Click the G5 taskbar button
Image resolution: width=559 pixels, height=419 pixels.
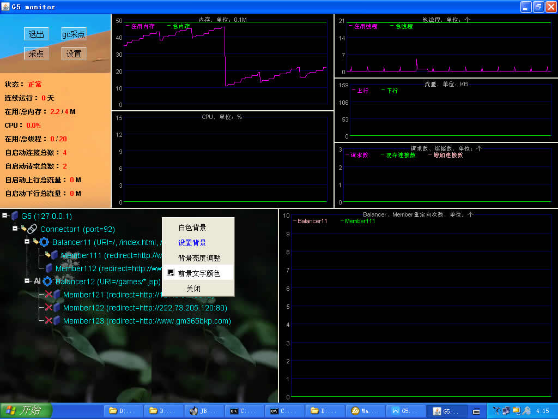tap(447, 411)
